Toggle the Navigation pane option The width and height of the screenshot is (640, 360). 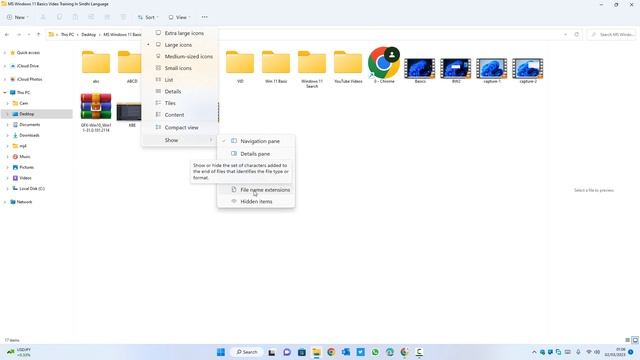[256, 141]
